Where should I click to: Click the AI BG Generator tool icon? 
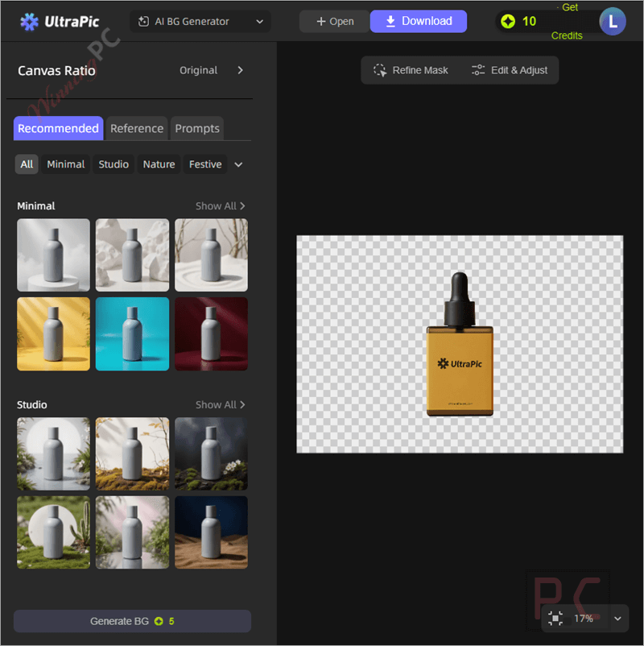(143, 22)
